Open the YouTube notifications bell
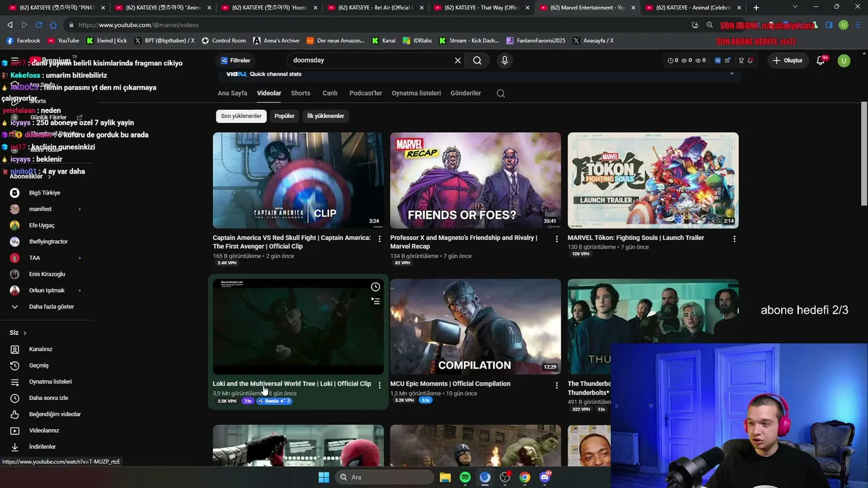This screenshot has height=488, width=868. [x=821, y=60]
